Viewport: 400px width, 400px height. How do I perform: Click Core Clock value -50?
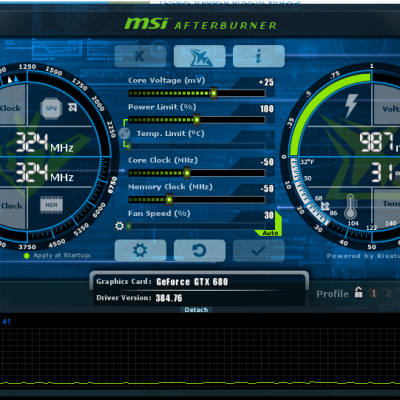pos(267,162)
